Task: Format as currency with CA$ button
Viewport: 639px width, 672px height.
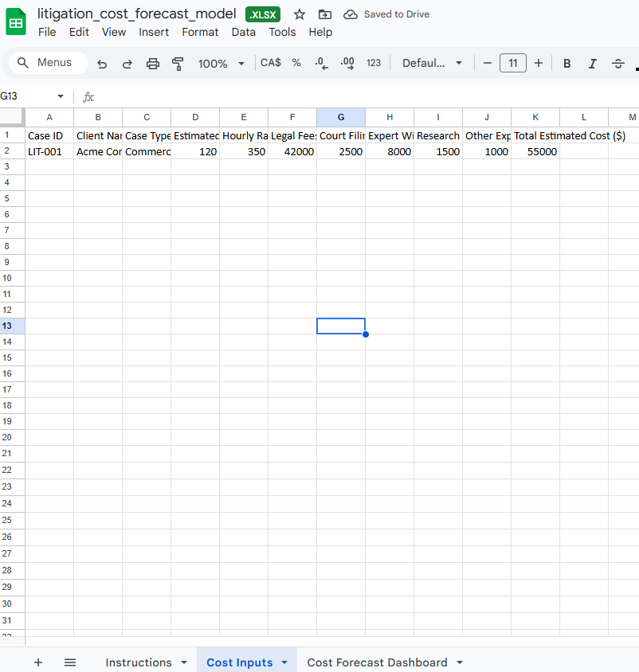Action: pyautogui.click(x=270, y=63)
